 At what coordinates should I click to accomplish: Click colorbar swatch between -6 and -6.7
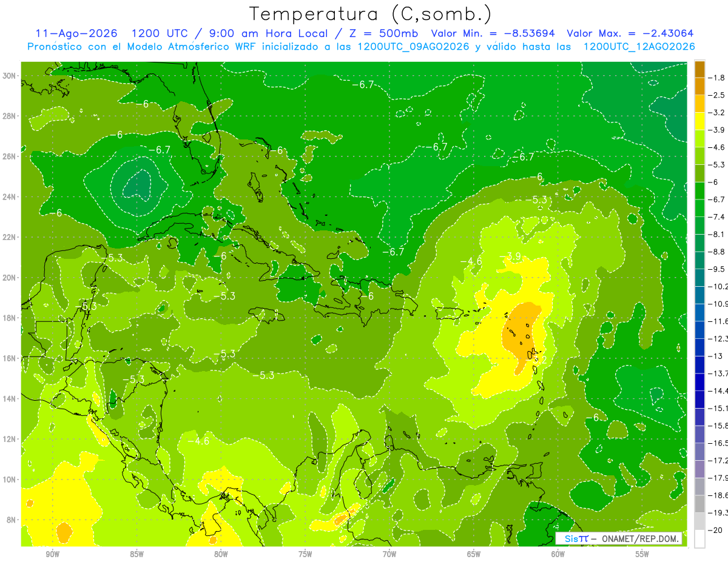699,191
